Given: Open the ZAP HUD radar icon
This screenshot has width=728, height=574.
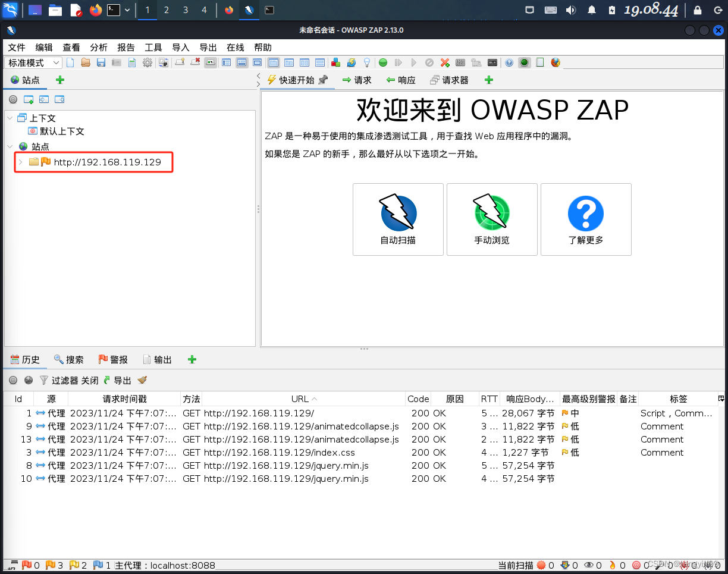Looking at the screenshot, I should [525, 62].
